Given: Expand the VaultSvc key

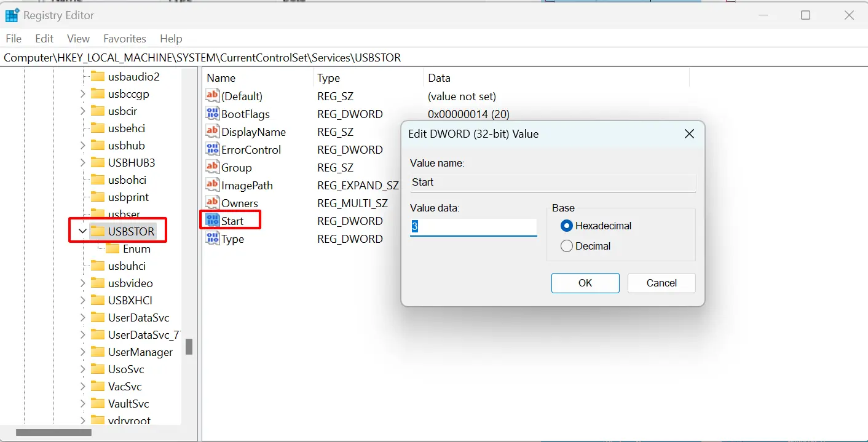Looking at the screenshot, I should coord(83,403).
